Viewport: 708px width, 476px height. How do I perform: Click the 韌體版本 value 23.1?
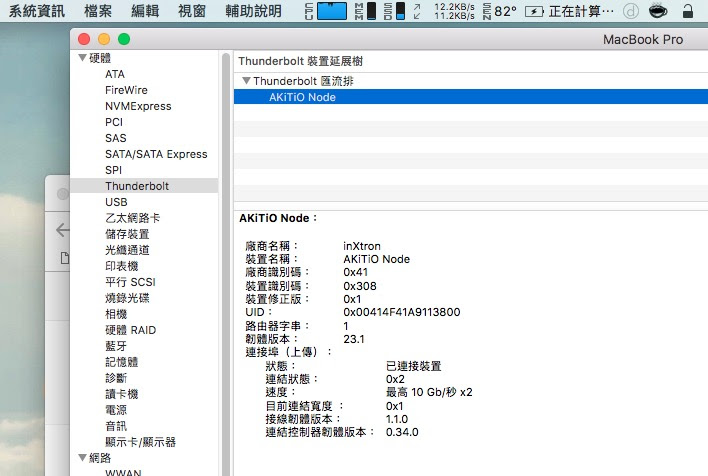point(354,339)
